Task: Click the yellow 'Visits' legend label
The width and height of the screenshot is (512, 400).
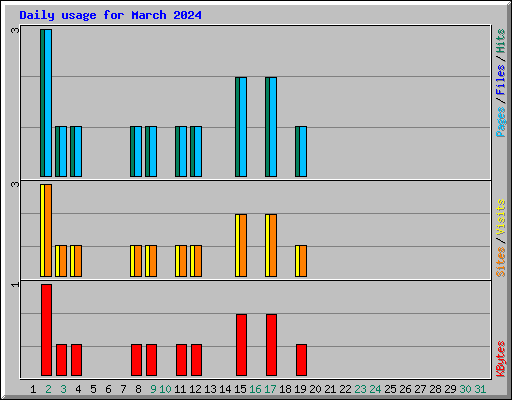Action: [500, 217]
